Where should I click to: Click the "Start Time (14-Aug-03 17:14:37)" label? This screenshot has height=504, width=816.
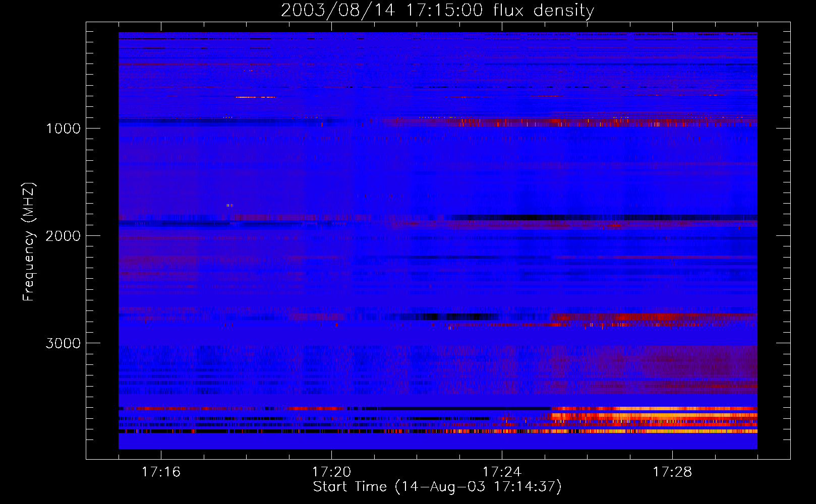437,487
